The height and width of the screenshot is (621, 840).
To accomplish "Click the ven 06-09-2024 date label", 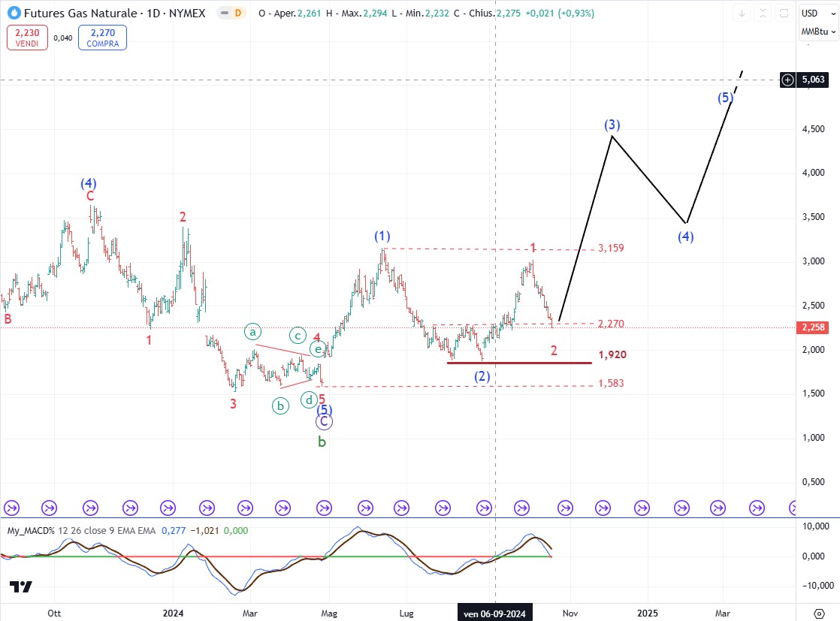I will (x=494, y=613).
